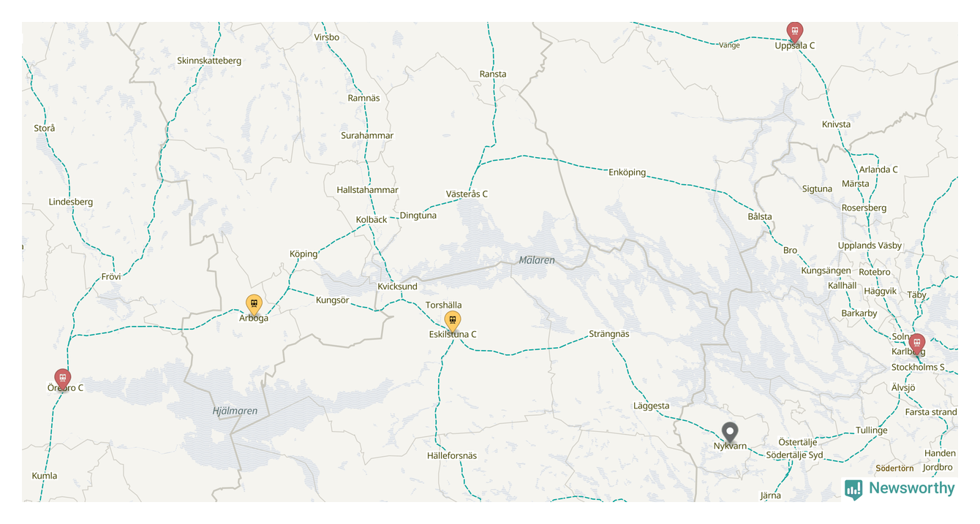980x524 pixels.
Task: Click the Hälleforsnäs town label
Action: tap(452, 456)
